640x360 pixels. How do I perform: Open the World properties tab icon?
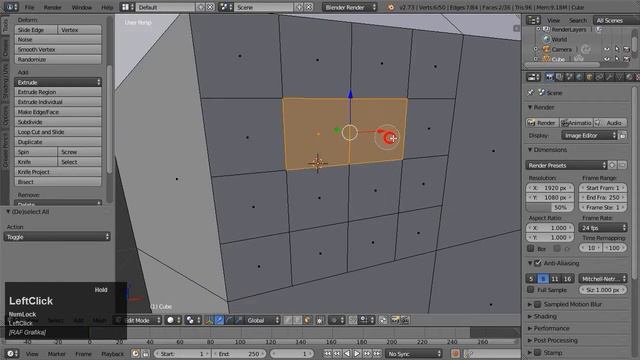point(579,77)
